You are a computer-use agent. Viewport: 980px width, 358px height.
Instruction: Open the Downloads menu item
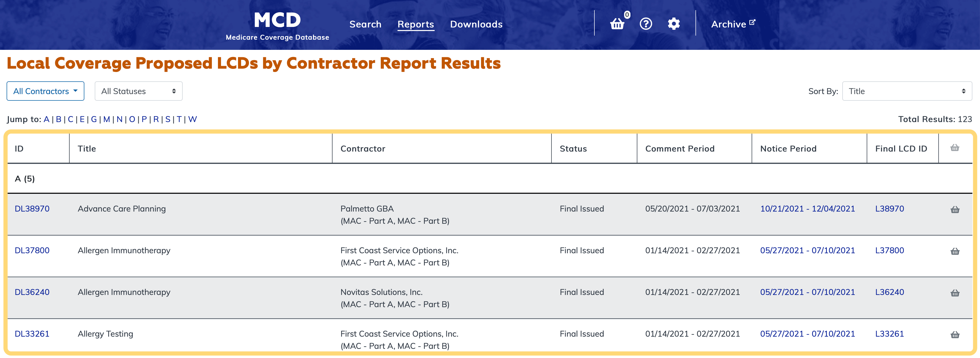click(476, 24)
